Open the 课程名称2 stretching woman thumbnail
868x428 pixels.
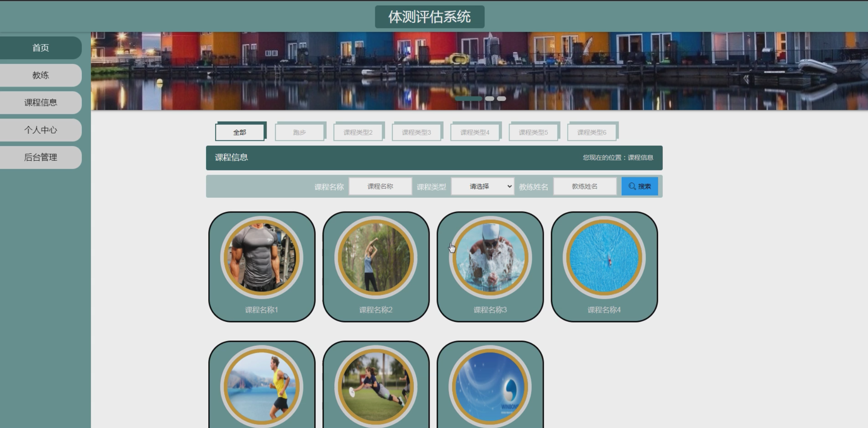tap(376, 257)
